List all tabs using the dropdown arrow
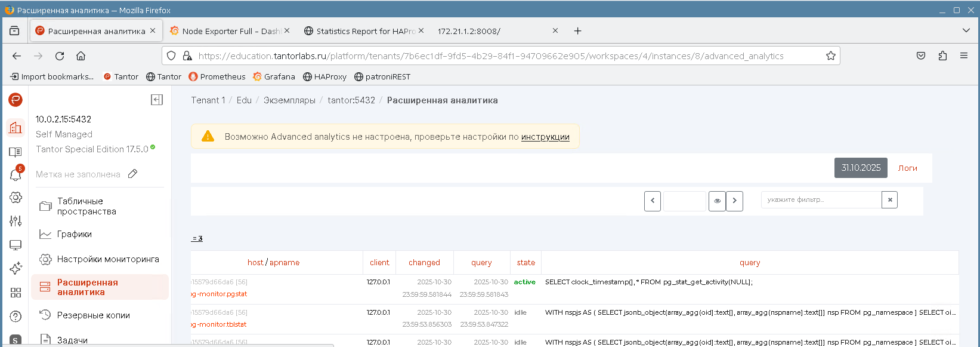Image resolution: width=980 pixels, height=347 pixels. pyautogui.click(x=966, y=30)
